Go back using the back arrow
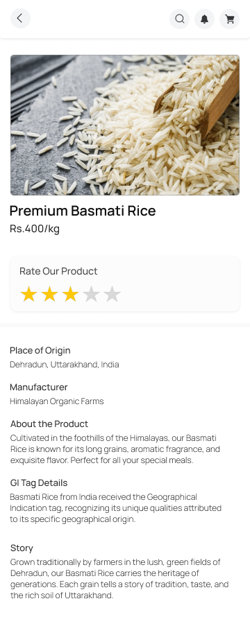Viewport: 250px width, 644px height. click(20, 19)
